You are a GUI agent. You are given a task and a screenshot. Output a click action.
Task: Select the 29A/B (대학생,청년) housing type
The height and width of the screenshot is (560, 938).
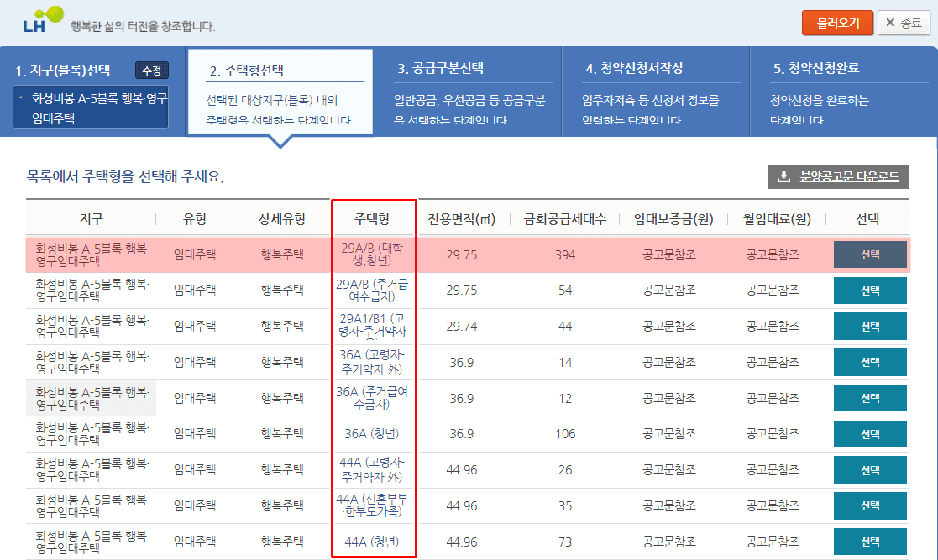tap(870, 254)
